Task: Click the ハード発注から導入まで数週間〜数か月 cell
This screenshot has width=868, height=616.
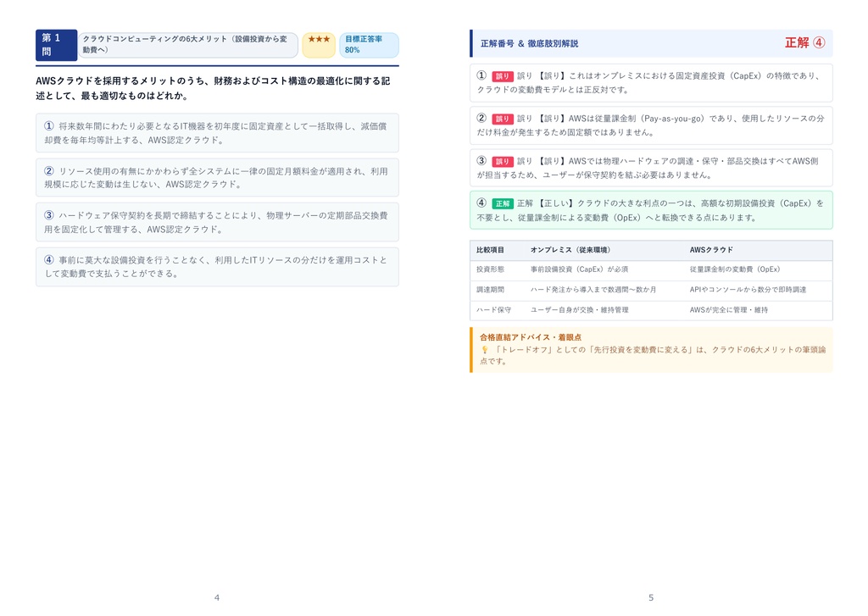Action: (593, 290)
